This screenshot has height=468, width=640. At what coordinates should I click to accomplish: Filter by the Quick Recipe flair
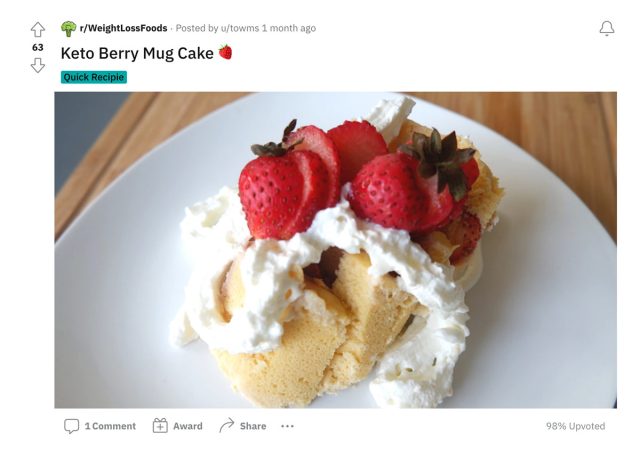(x=94, y=77)
